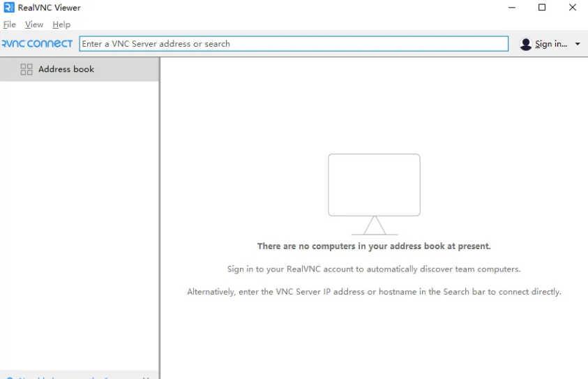Screen dimensions: 588x379
Task: Click the empty monitor illustration
Action: coord(374,193)
